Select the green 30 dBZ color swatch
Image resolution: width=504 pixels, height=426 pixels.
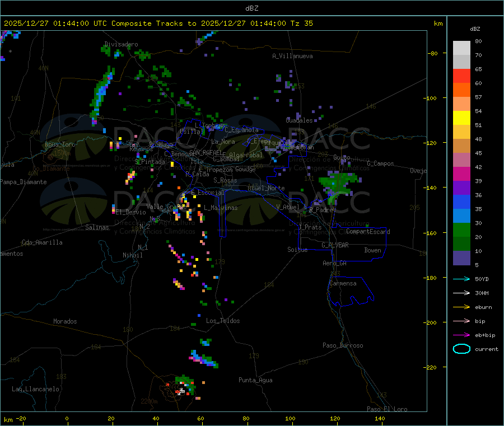[461, 230]
